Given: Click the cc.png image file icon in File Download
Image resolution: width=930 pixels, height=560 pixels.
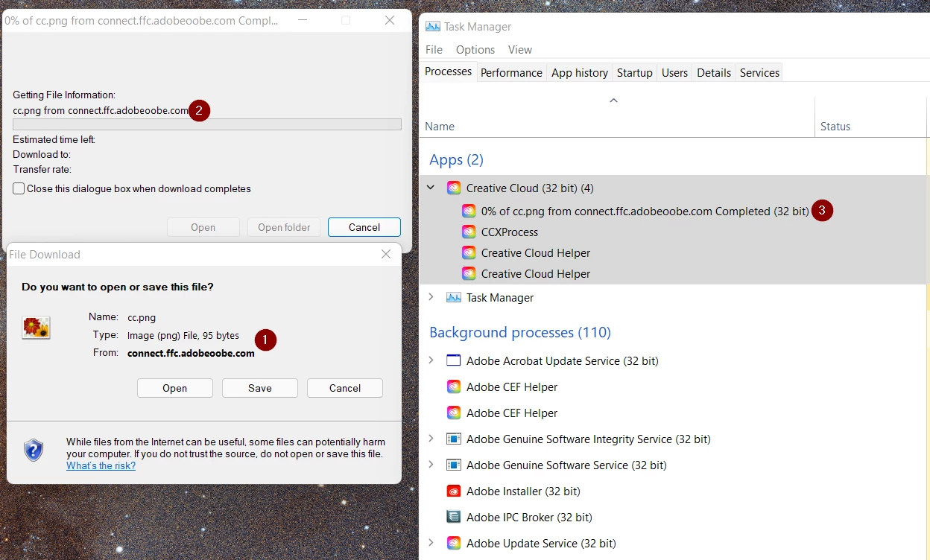Looking at the screenshot, I should [x=36, y=327].
